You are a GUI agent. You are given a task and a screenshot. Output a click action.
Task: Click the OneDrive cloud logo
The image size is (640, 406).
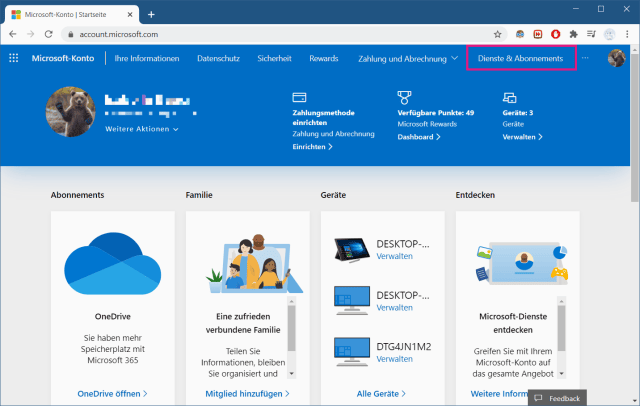coord(113,264)
